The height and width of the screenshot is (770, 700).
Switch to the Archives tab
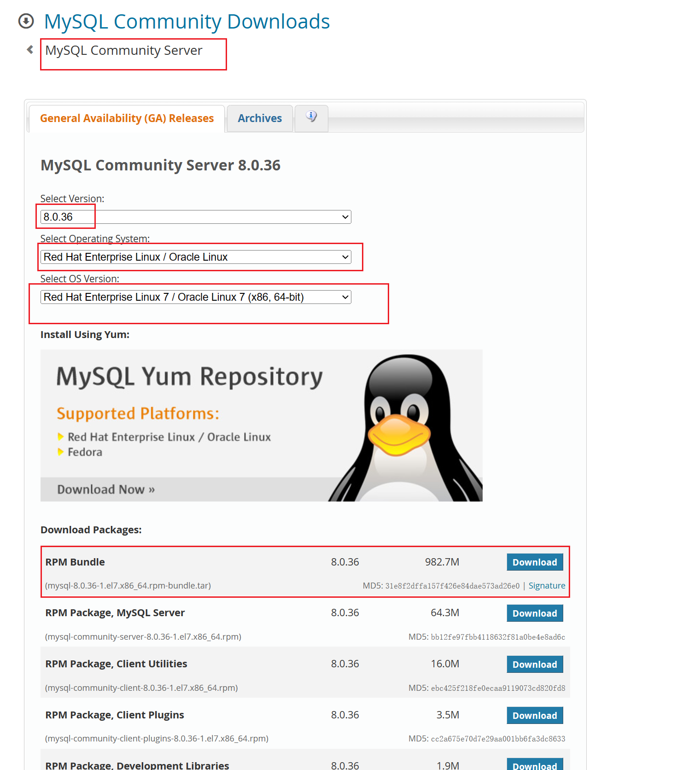(260, 118)
